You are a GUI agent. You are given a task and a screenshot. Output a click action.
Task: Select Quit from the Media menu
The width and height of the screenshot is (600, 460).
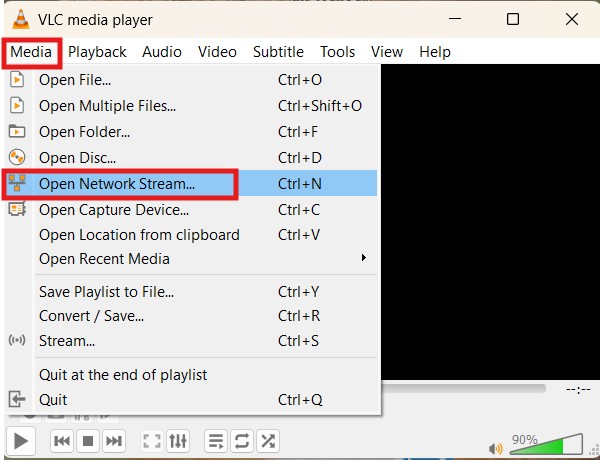click(x=191, y=400)
